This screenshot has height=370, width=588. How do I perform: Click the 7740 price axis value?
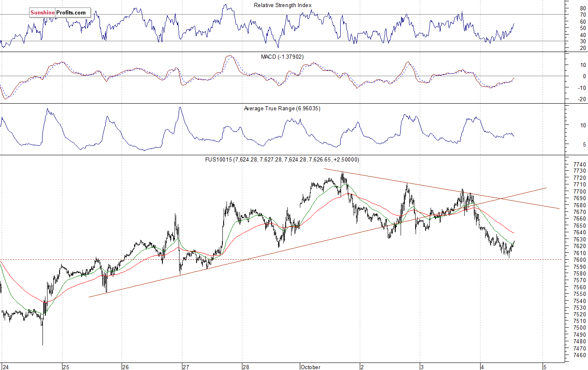pos(580,164)
